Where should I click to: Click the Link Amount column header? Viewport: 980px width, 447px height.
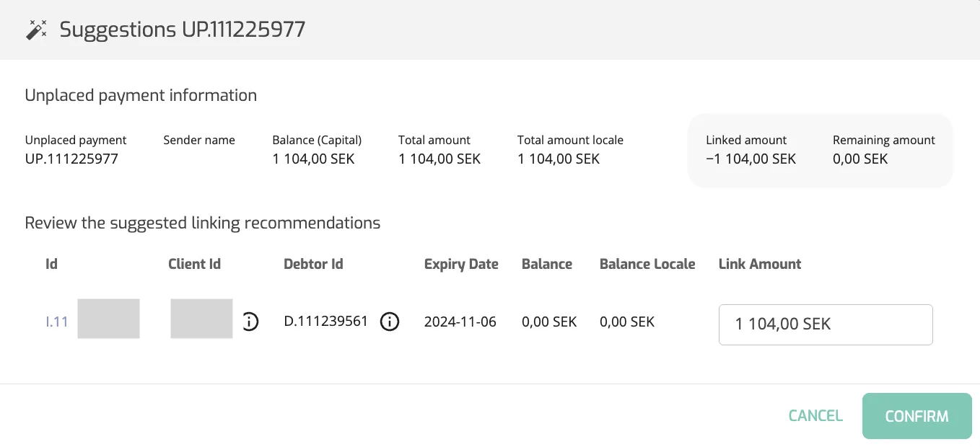[x=760, y=264]
